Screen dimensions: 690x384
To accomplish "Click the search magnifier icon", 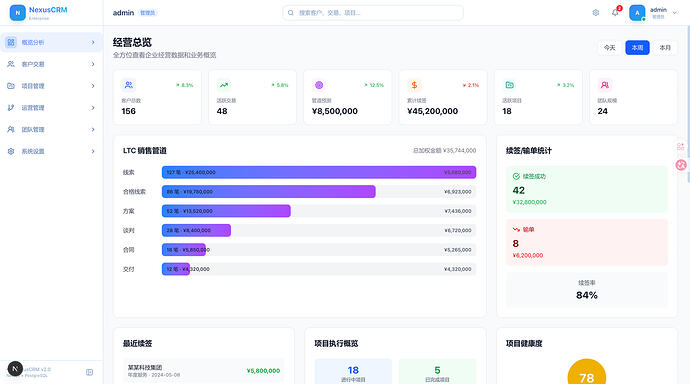I will coord(290,13).
